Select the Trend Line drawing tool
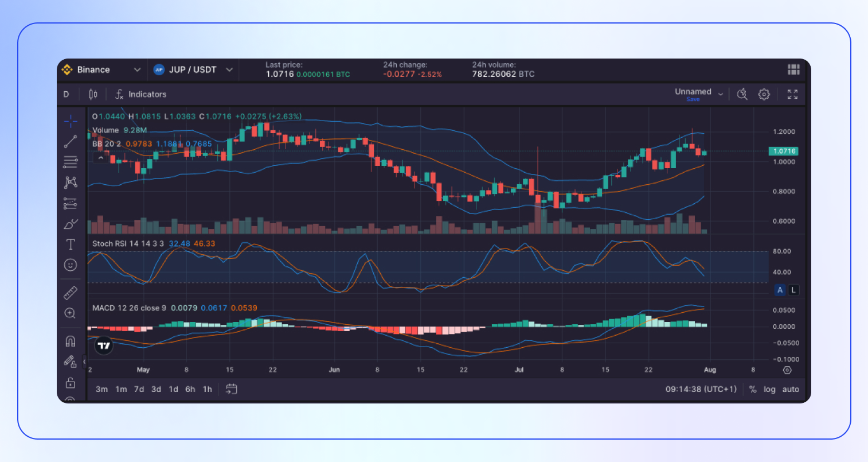This screenshot has width=868, height=462. [71, 141]
